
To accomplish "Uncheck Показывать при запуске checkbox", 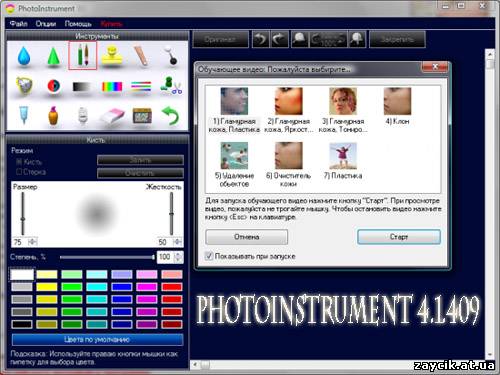I will [209, 256].
